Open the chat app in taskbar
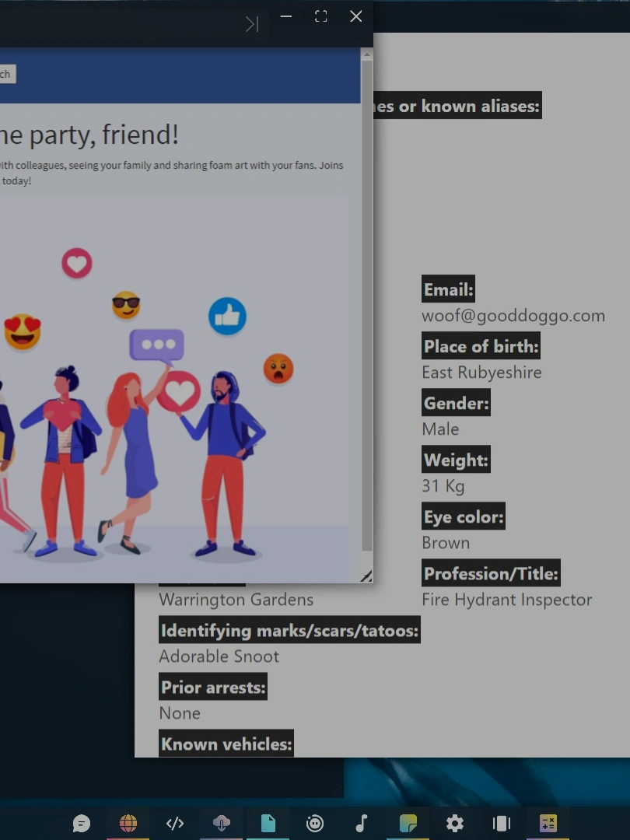Viewport: 630px width, 840px height. tap(82, 823)
